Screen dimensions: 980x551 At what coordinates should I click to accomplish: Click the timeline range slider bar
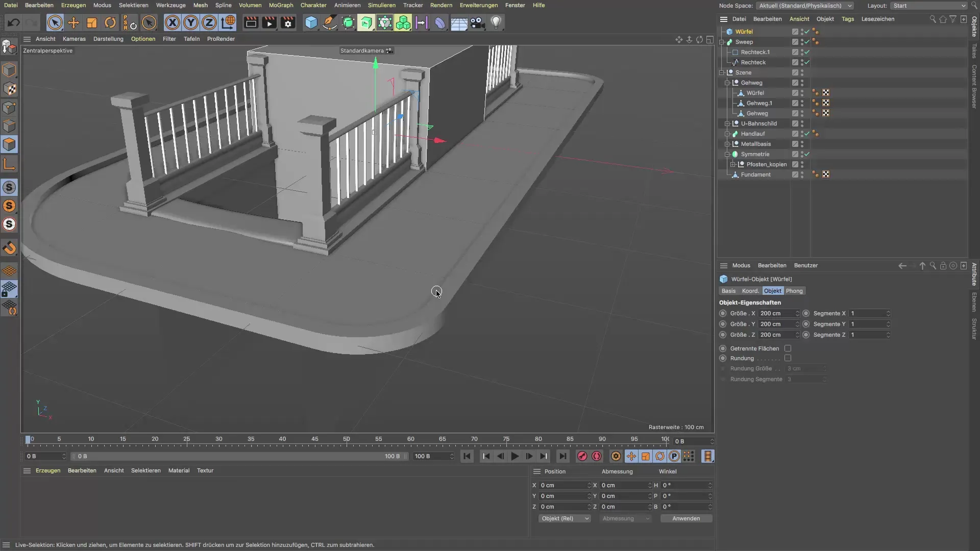(x=239, y=456)
